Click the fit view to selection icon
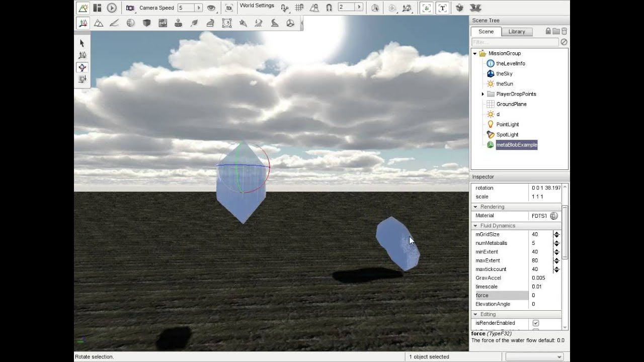Screen dimensions: 644x362 click(x=229, y=8)
